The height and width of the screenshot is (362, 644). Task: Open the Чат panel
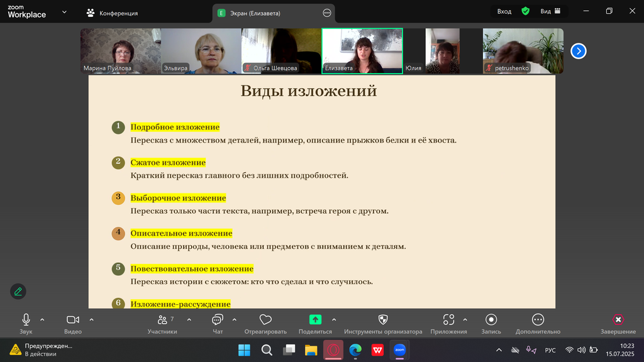[x=218, y=320]
